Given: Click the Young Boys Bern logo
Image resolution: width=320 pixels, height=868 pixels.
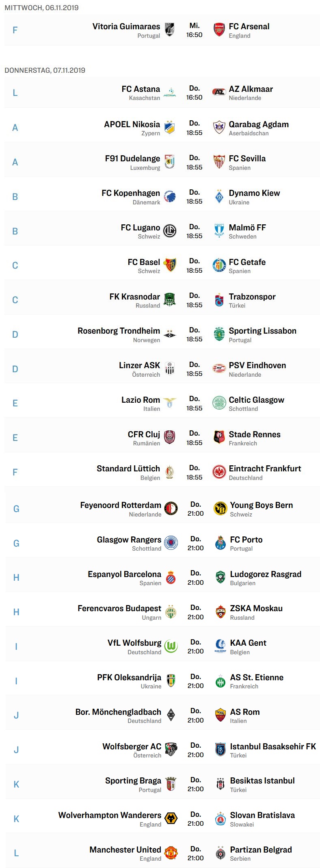Looking at the screenshot, I should [x=221, y=508].
